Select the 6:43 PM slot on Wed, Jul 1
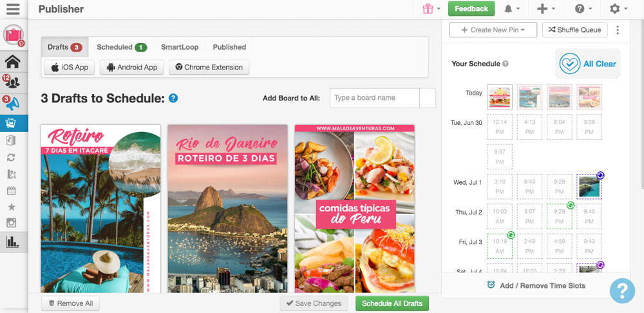The width and height of the screenshot is (644, 313). [x=529, y=187]
